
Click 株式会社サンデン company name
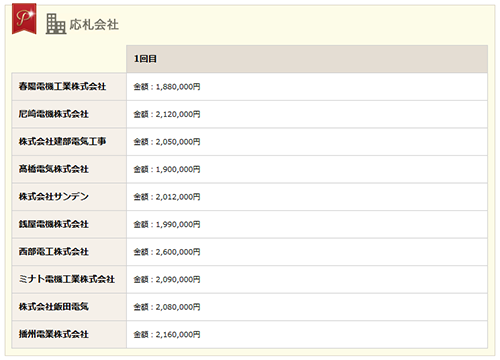pyautogui.click(x=54, y=197)
